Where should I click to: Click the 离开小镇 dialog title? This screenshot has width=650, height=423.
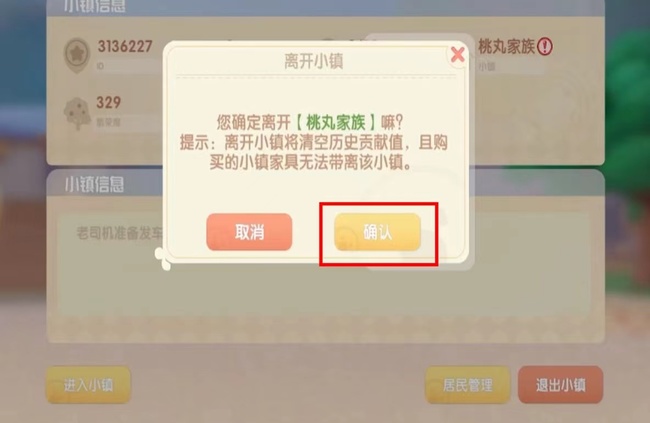pyautogui.click(x=314, y=61)
